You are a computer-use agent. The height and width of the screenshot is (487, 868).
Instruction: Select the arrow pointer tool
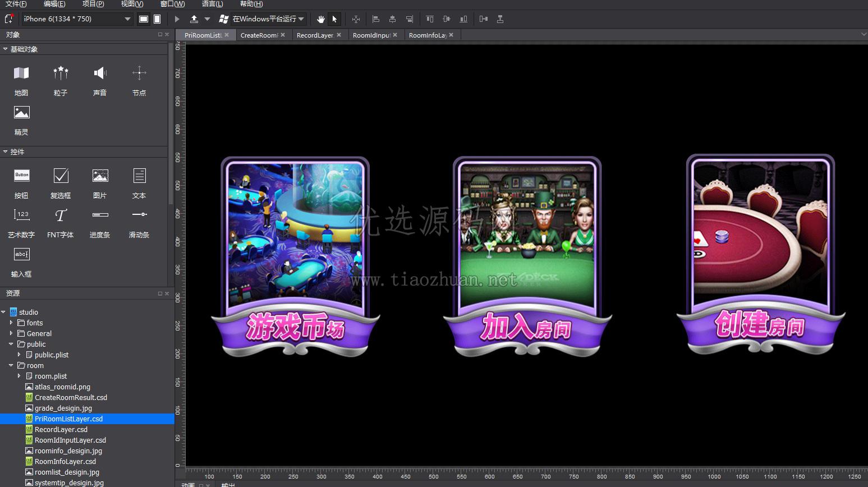[334, 19]
